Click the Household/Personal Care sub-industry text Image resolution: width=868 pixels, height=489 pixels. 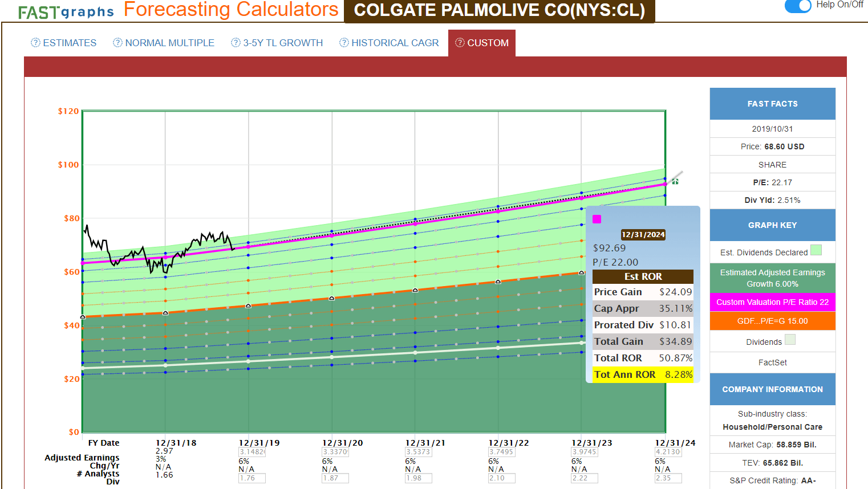773,427
